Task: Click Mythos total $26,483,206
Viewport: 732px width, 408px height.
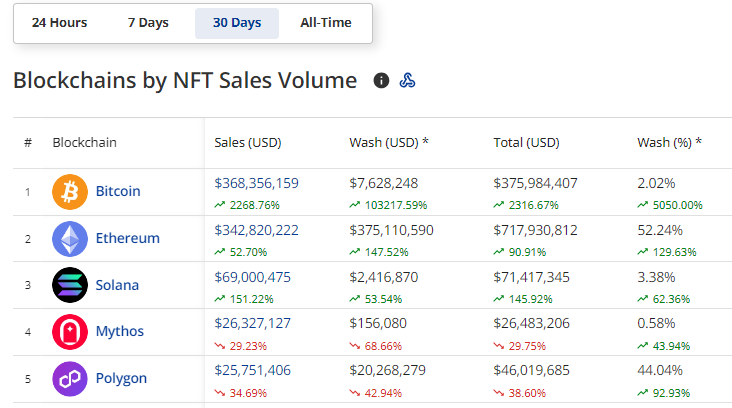Action: tap(531, 323)
